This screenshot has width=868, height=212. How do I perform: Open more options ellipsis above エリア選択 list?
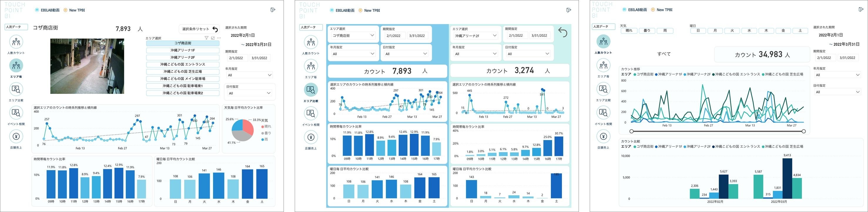pos(219,38)
